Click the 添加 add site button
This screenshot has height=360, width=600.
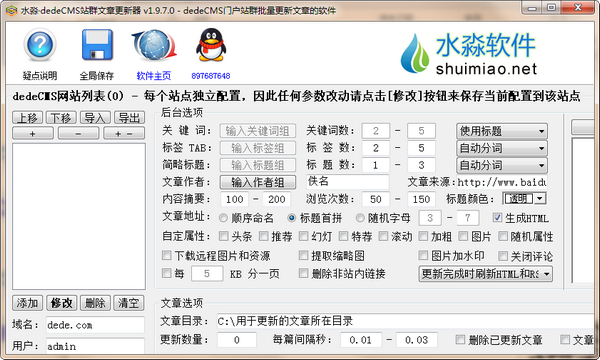(28, 303)
